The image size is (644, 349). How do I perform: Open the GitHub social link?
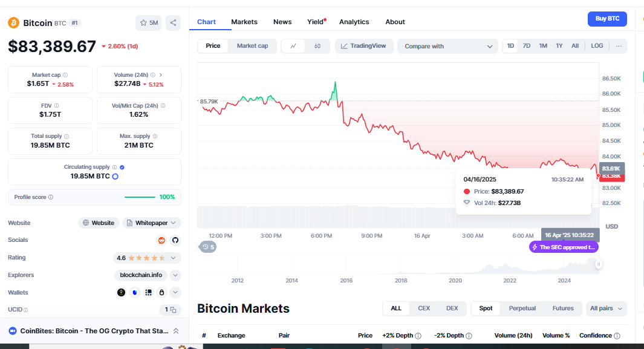(x=175, y=240)
